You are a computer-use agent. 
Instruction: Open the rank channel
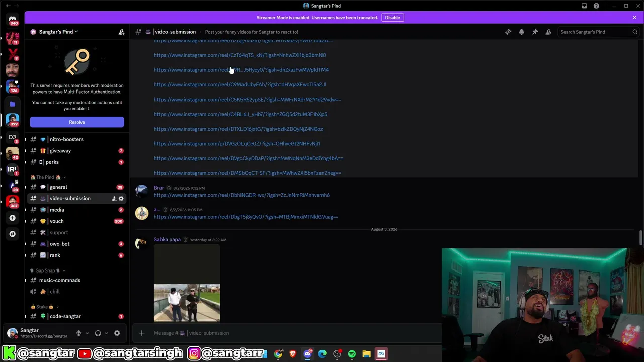click(77, 255)
